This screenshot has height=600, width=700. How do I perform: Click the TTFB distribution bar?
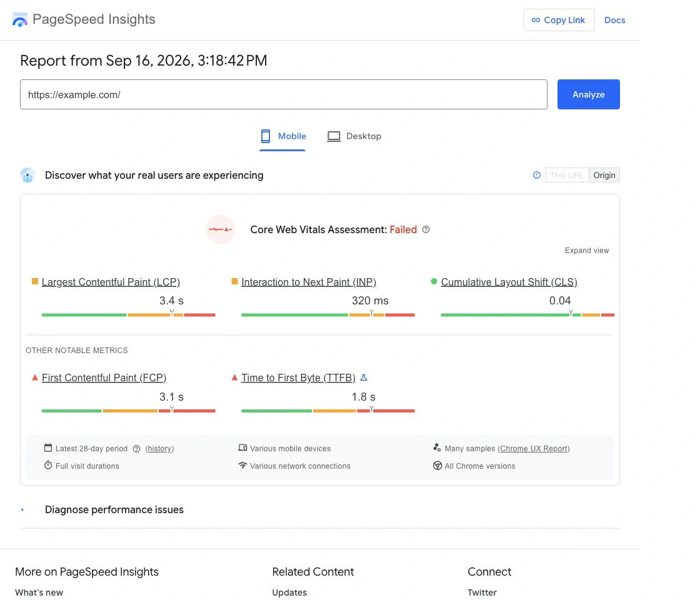pos(328,411)
